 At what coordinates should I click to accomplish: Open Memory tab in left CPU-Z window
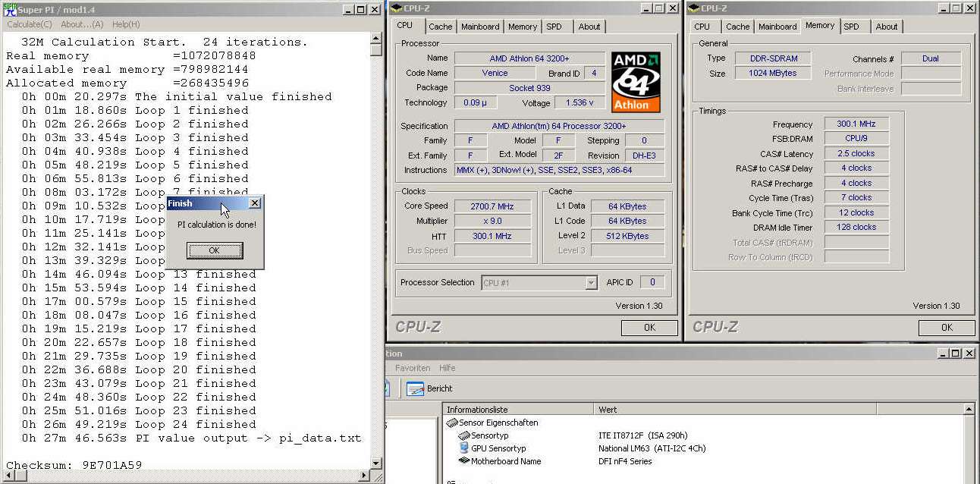click(523, 27)
